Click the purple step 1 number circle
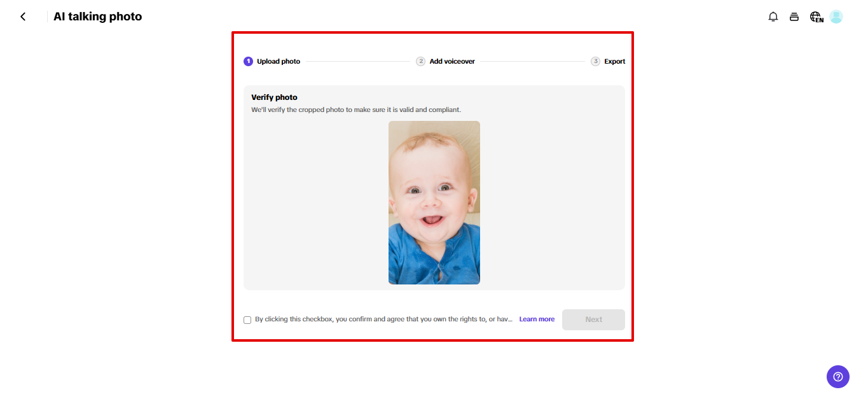Image resolution: width=868 pixels, height=406 pixels. 248,62
